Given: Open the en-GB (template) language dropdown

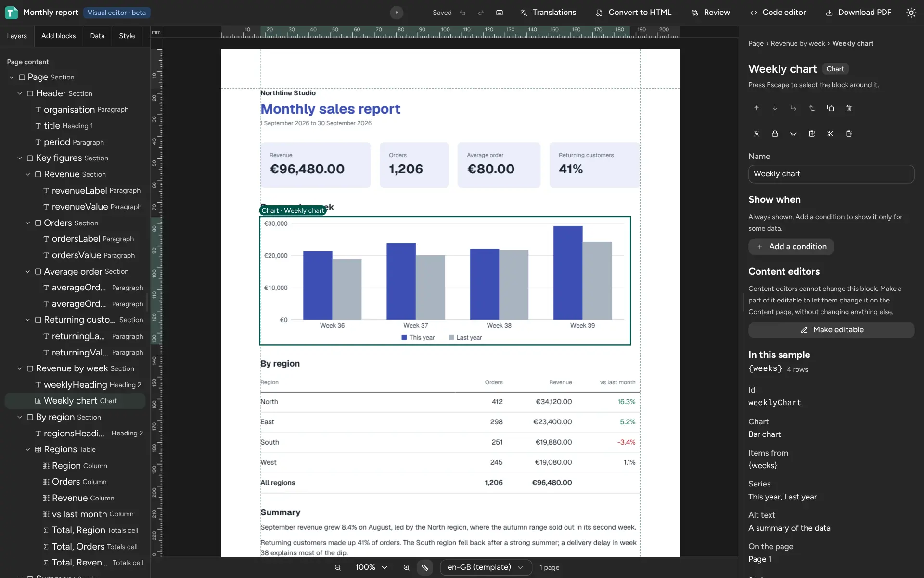Looking at the screenshot, I should click(x=486, y=567).
